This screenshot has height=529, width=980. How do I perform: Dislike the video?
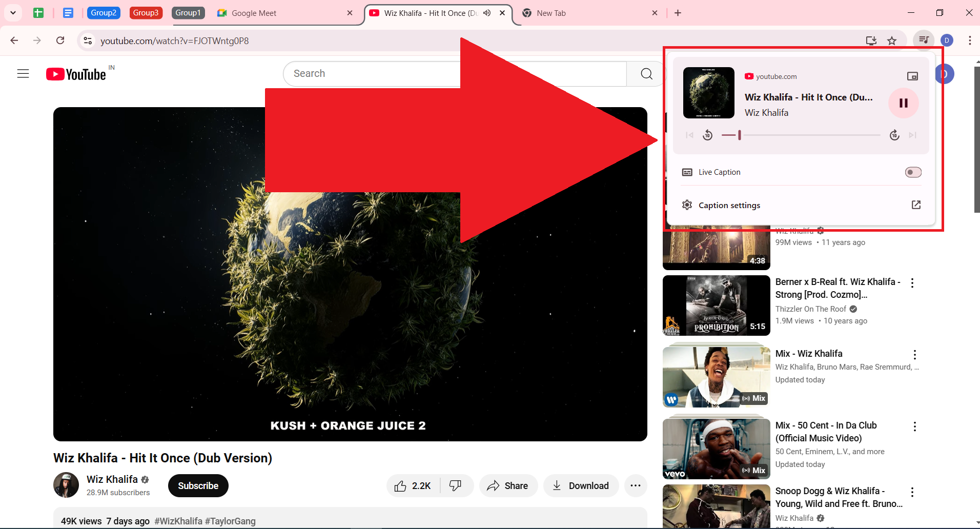(456, 486)
